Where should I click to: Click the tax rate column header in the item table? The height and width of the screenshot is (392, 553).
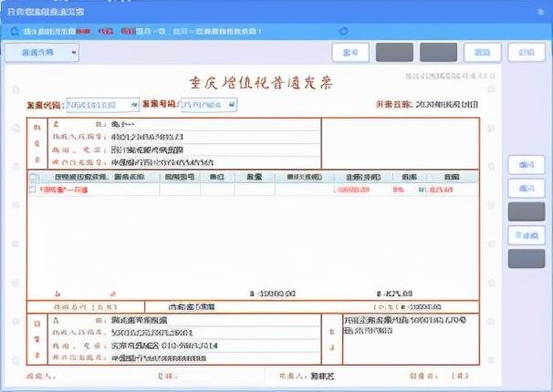coord(399,177)
